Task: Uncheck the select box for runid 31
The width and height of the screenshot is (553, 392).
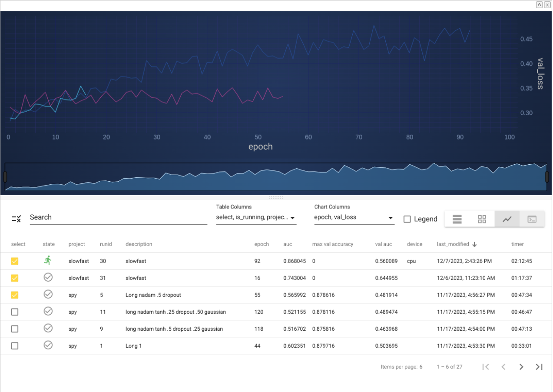Action: [x=15, y=278]
